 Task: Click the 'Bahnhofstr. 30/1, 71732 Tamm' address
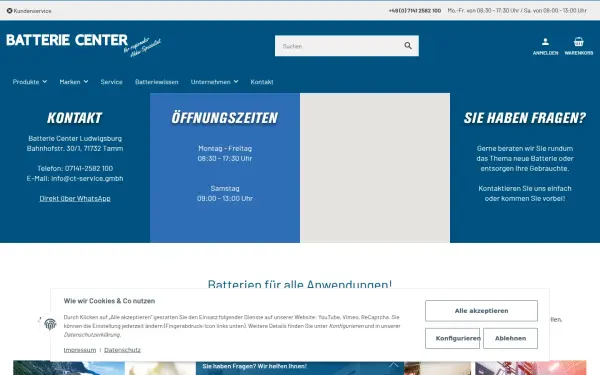tap(75, 148)
